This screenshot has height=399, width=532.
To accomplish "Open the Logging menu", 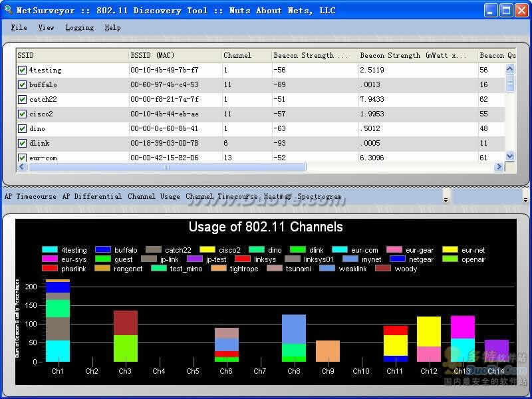I will 79,28.
